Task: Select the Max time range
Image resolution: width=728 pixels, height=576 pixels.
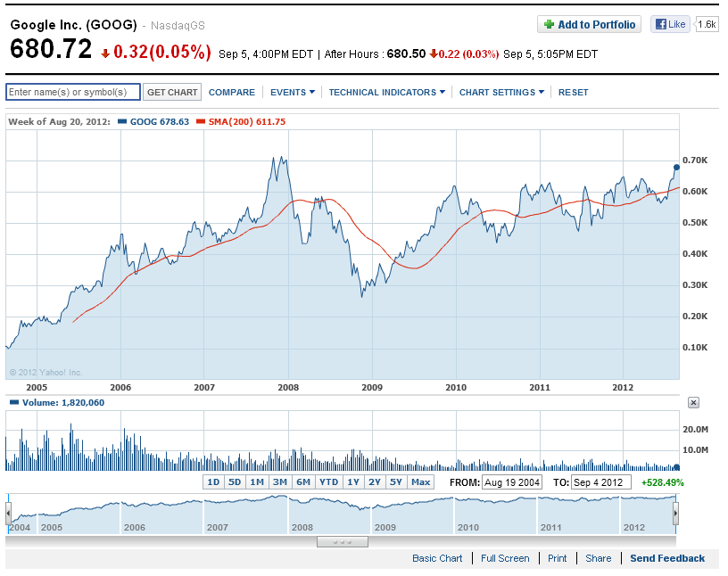Action: coord(421,482)
